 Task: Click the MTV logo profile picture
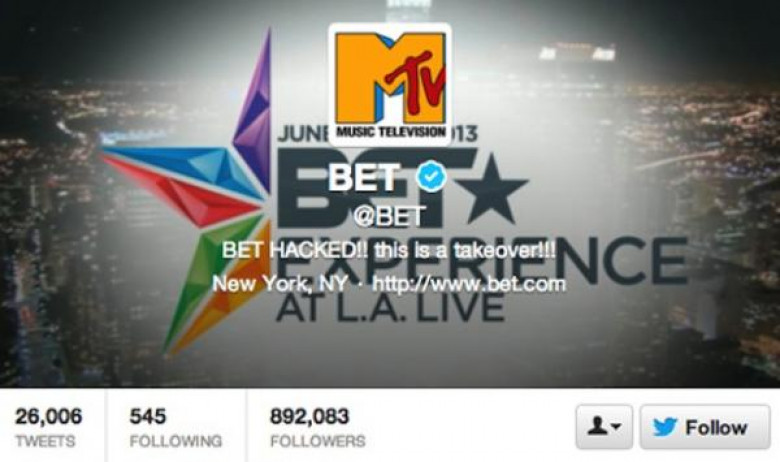[x=390, y=85]
